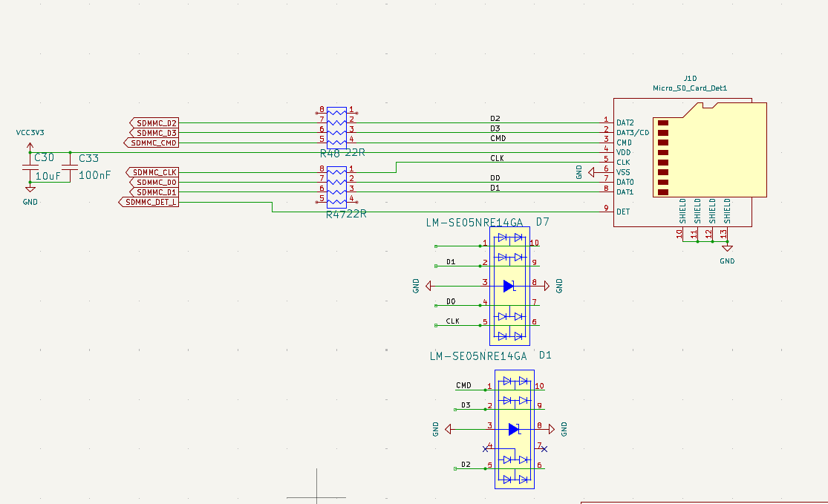Click the center diode in D7
The height and width of the screenshot is (504, 828).
point(509,286)
